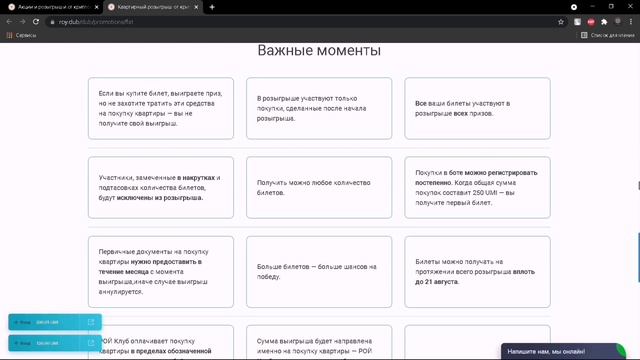
Task: Click the lower teal floating widget
Action: (55, 343)
